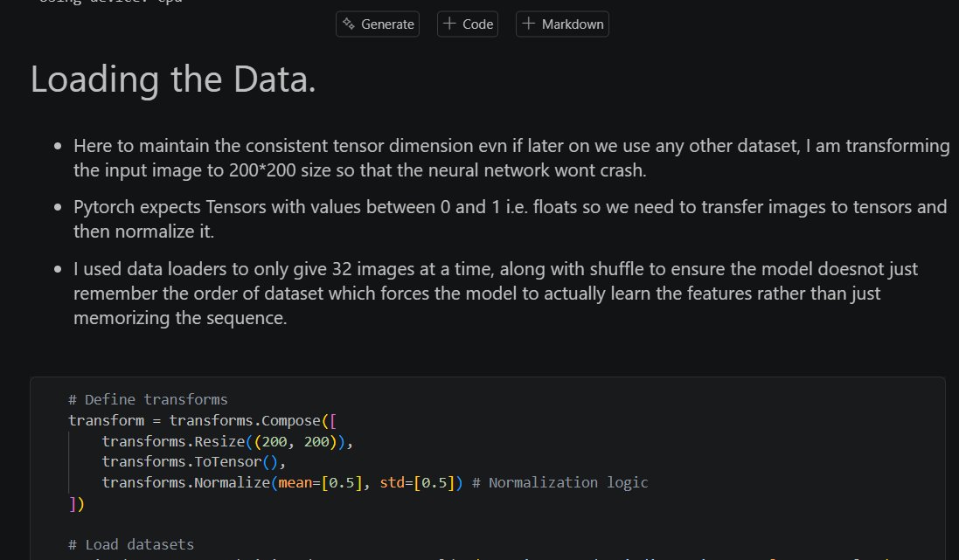959x560 pixels.
Task: Click the '# Define transforms' comment line
Action: 148,400
